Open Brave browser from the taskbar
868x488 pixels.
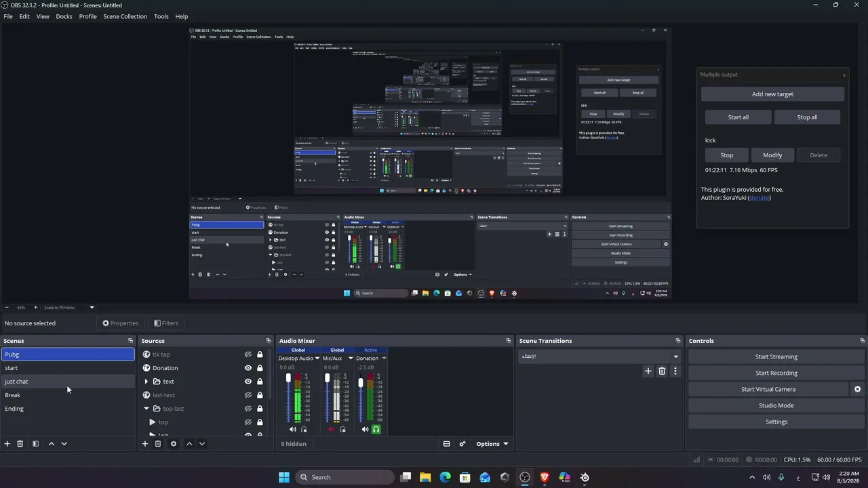pos(545,477)
